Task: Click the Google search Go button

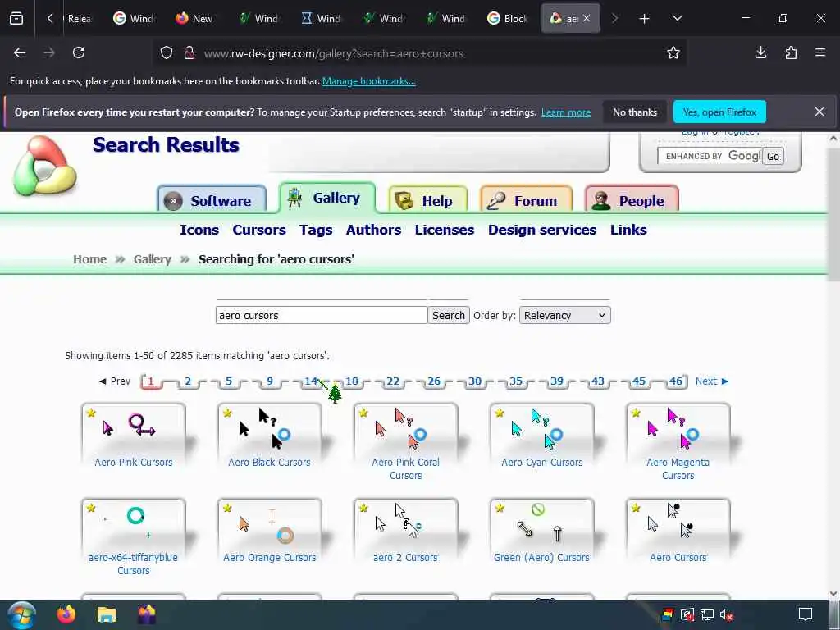Action: [x=773, y=157]
